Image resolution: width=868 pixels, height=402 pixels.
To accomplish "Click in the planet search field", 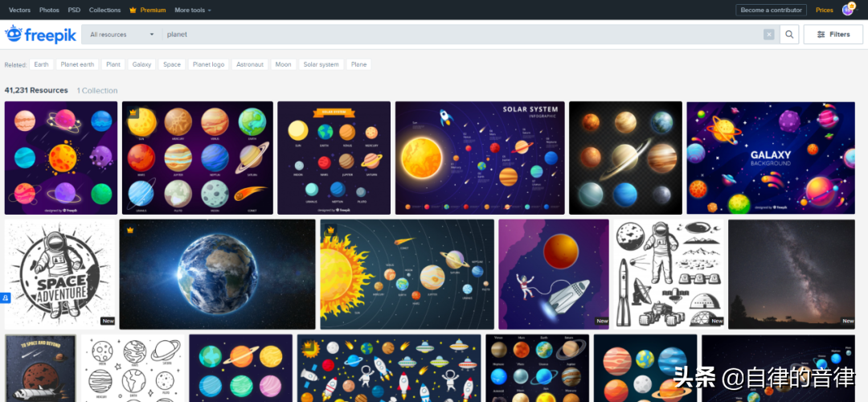I will coord(462,35).
